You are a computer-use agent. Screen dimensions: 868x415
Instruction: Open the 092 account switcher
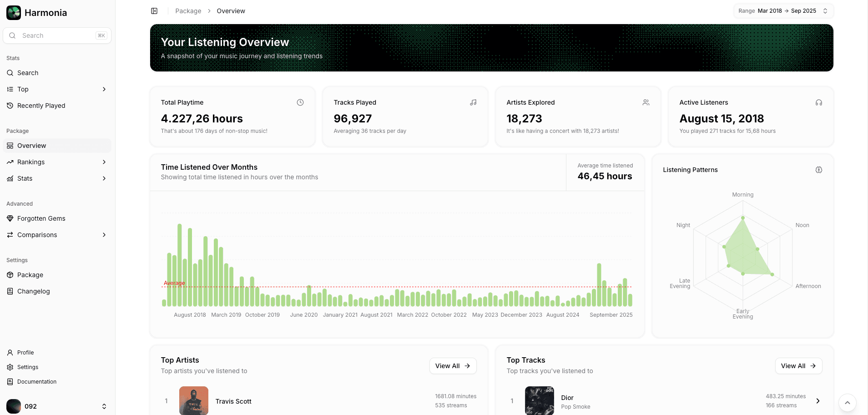point(57,406)
